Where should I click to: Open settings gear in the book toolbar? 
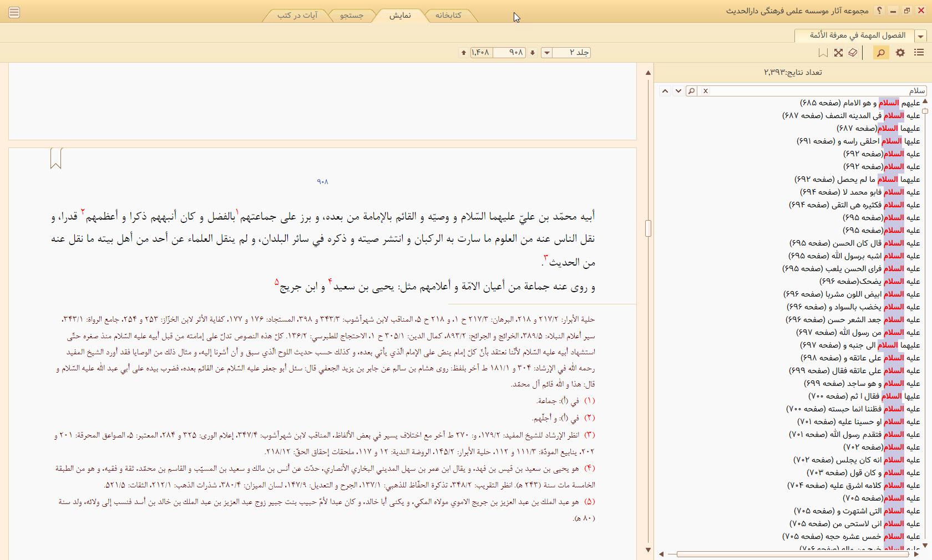[900, 52]
